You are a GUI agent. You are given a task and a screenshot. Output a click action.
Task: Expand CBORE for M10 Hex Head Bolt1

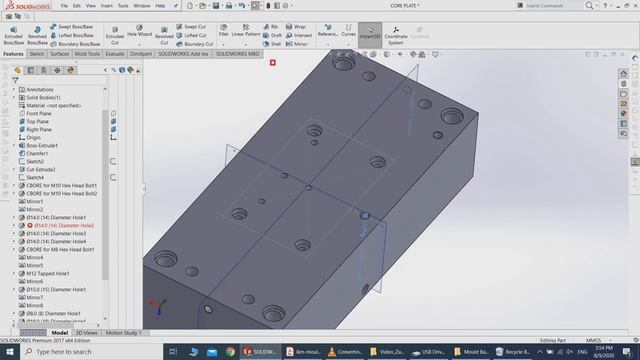click(14, 185)
